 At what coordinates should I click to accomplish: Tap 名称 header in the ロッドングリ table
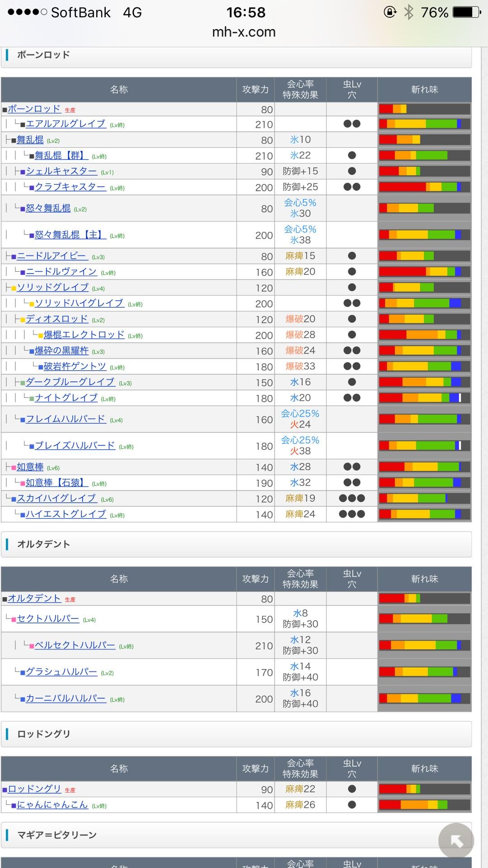click(119, 769)
